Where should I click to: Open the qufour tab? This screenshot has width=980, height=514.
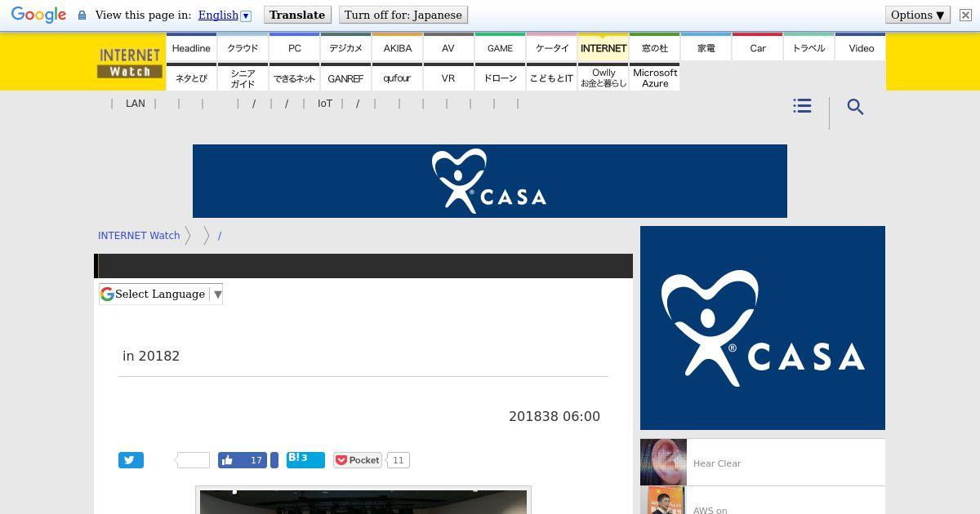coord(397,78)
